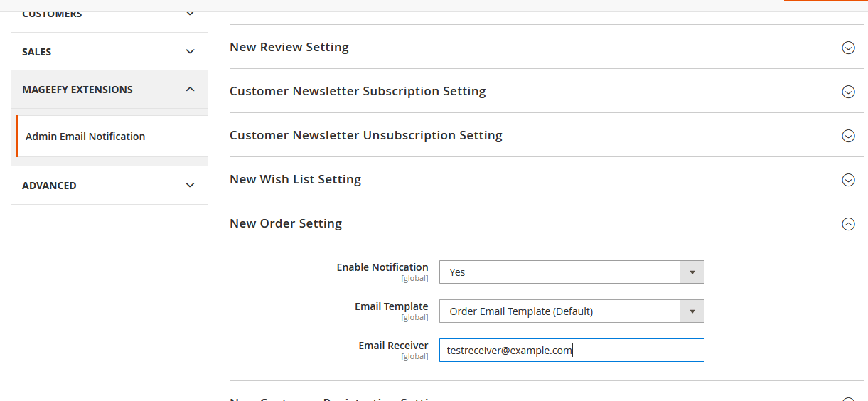Open Admin Email Notification in the sidebar
Image resolution: width=868 pixels, height=401 pixels.
tap(85, 137)
